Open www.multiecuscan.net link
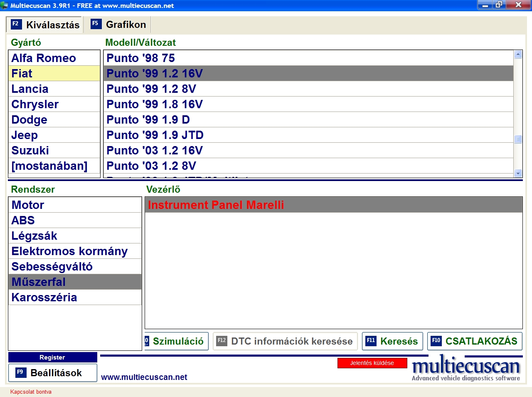 pos(144,377)
